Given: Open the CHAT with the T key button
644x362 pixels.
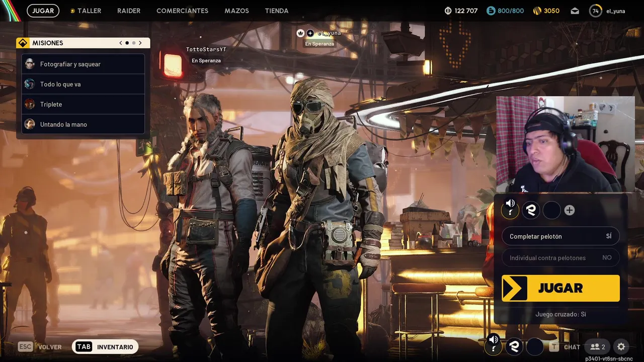Looking at the screenshot, I should [566, 347].
